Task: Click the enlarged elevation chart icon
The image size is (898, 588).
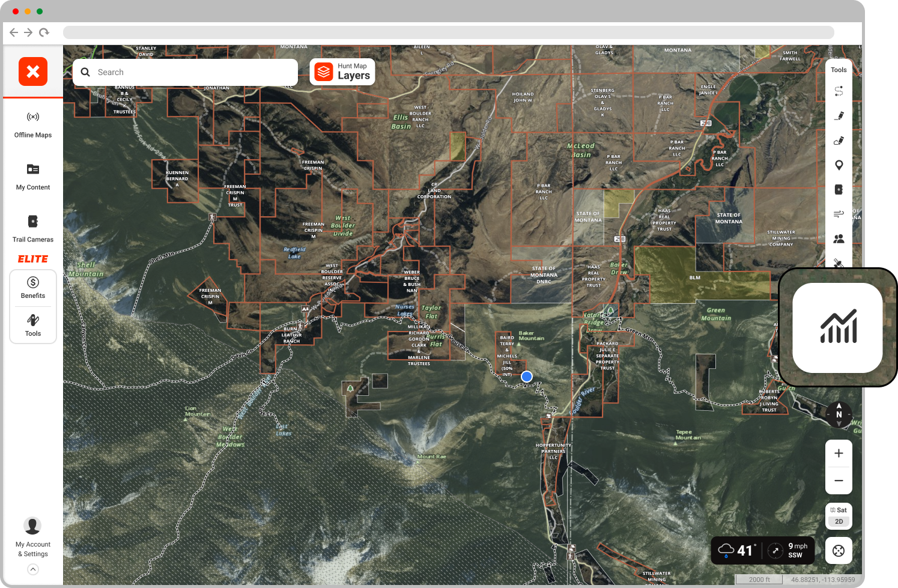Action: (838, 327)
